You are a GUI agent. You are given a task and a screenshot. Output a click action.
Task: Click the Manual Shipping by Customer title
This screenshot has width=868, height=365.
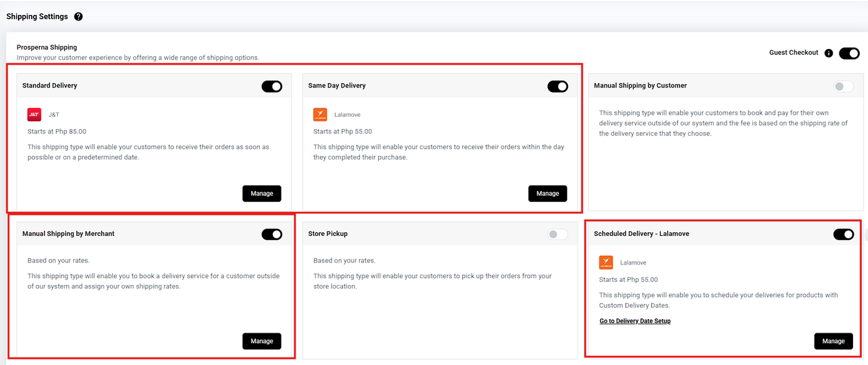click(x=640, y=86)
